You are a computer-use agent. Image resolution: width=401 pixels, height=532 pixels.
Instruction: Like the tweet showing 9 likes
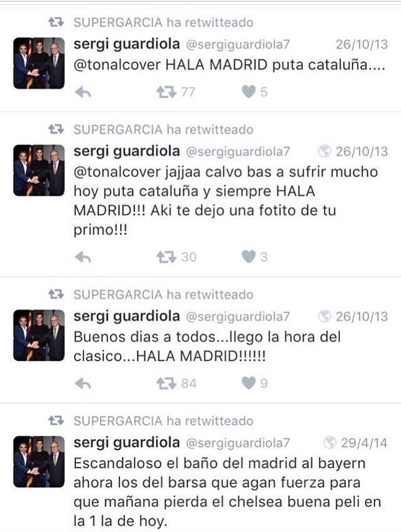click(249, 383)
